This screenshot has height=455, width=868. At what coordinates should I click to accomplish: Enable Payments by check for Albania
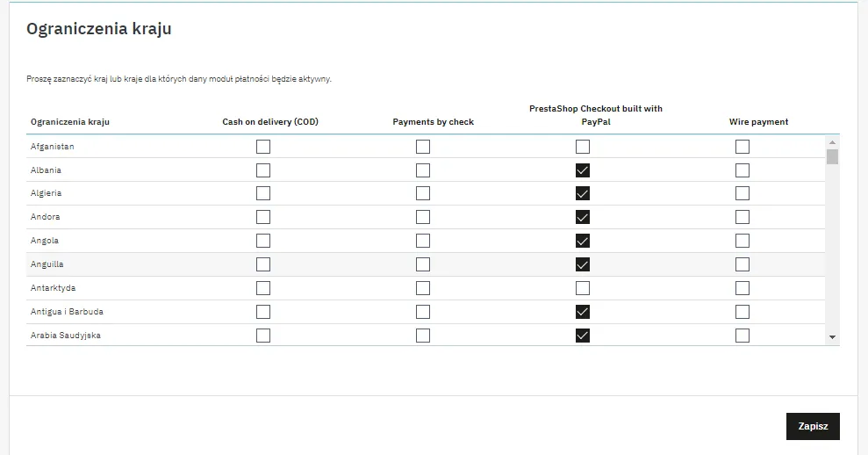(423, 170)
